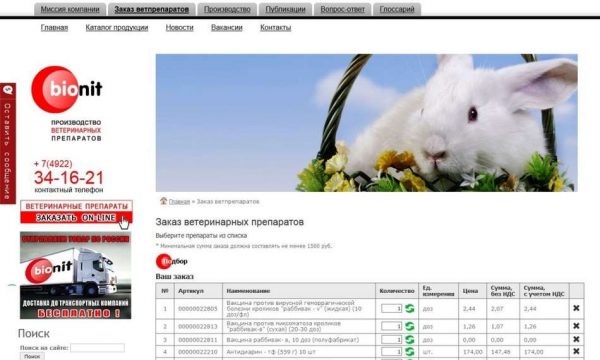Delete row 2 vaccine with the X icon

tap(576, 326)
